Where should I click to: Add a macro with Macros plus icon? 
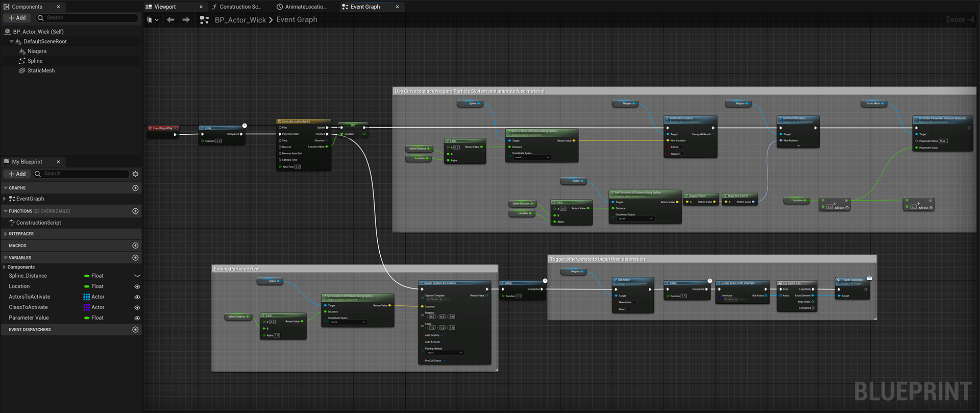135,246
